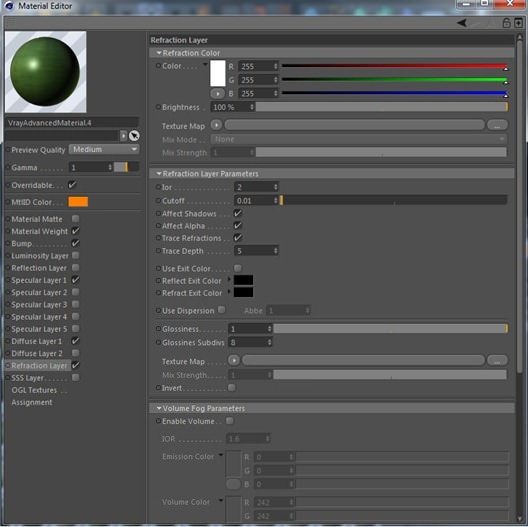The width and height of the screenshot is (528, 527).
Task: Enable the Reflection Layer checkbox
Action: (75, 268)
